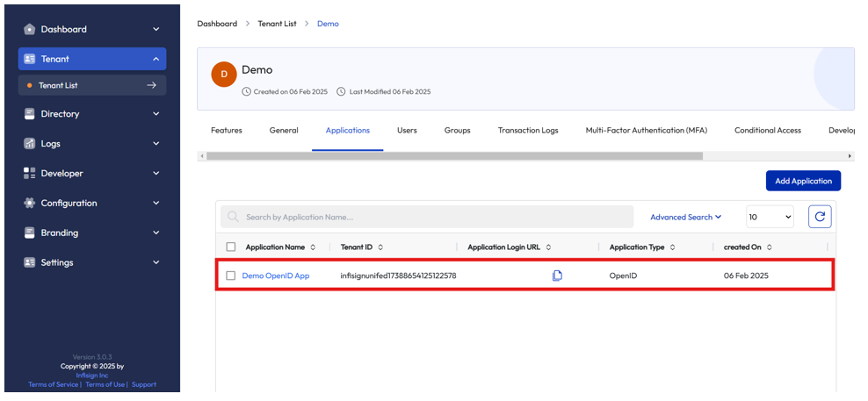This screenshot has width=868, height=401.
Task: Click the Dashboard home icon in sidebar
Action: pos(30,29)
